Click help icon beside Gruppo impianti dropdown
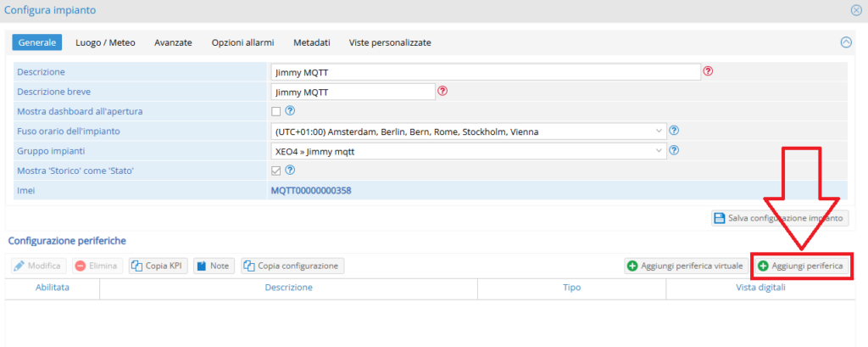 [x=675, y=150]
